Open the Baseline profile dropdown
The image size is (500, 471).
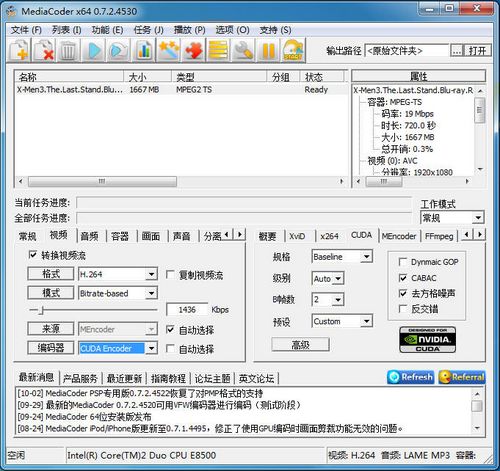click(x=366, y=257)
